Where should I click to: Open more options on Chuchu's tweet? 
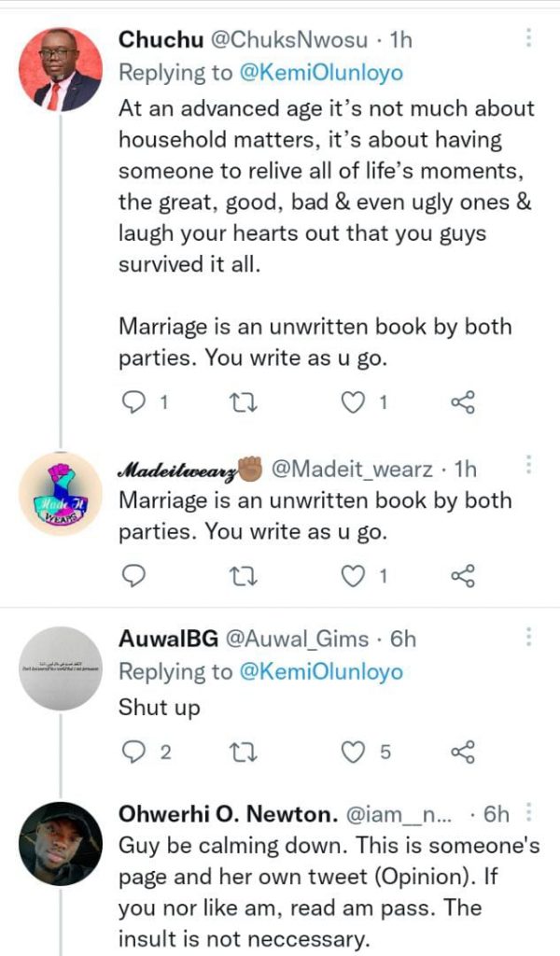tap(529, 39)
